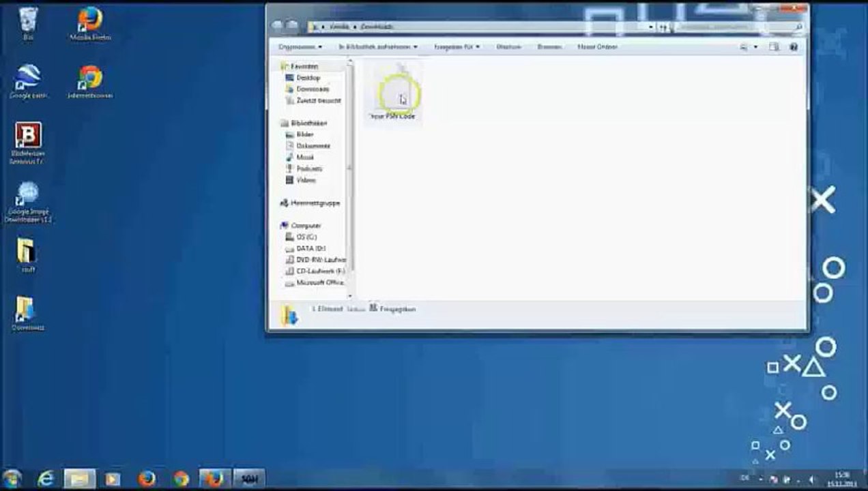
Task: Open the volume control in the system tray
Action: [812, 479]
